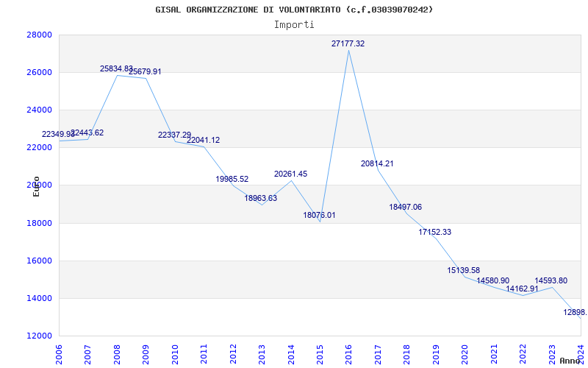Select the data label 25679.91

(145, 71)
